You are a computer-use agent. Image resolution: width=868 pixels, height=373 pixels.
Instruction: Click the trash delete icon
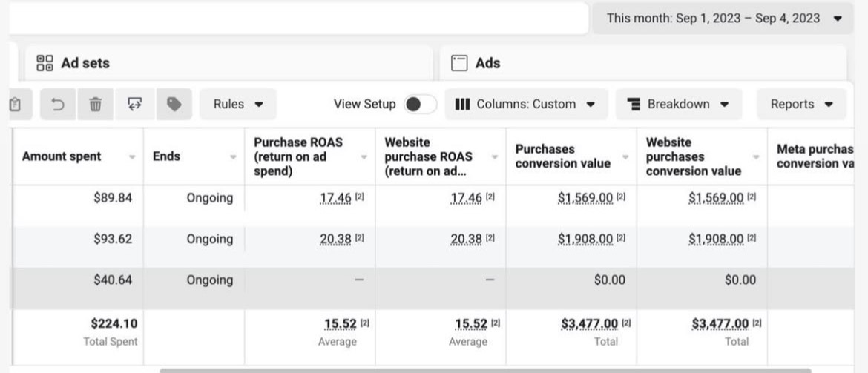click(96, 105)
